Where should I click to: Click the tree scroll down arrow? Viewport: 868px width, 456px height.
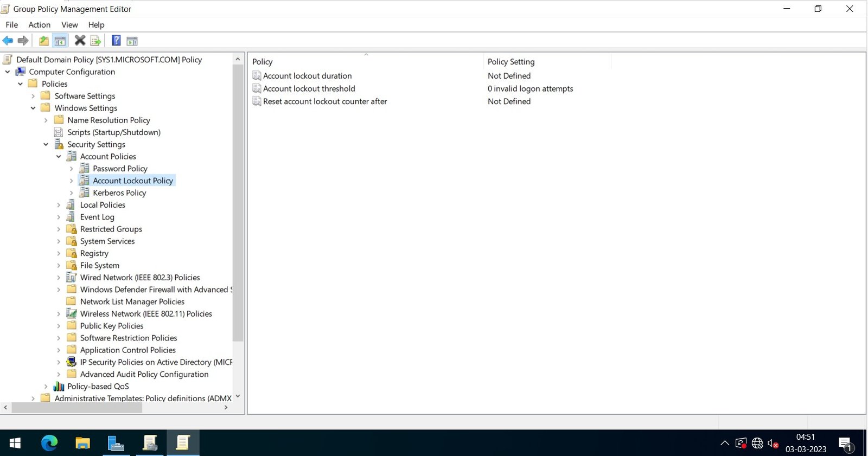[x=238, y=397]
